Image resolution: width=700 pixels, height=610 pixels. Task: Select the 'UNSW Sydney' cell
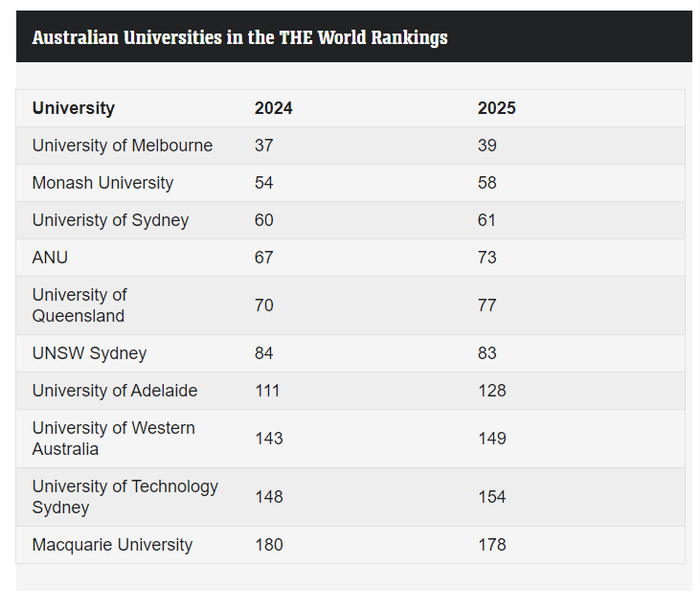(x=89, y=353)
